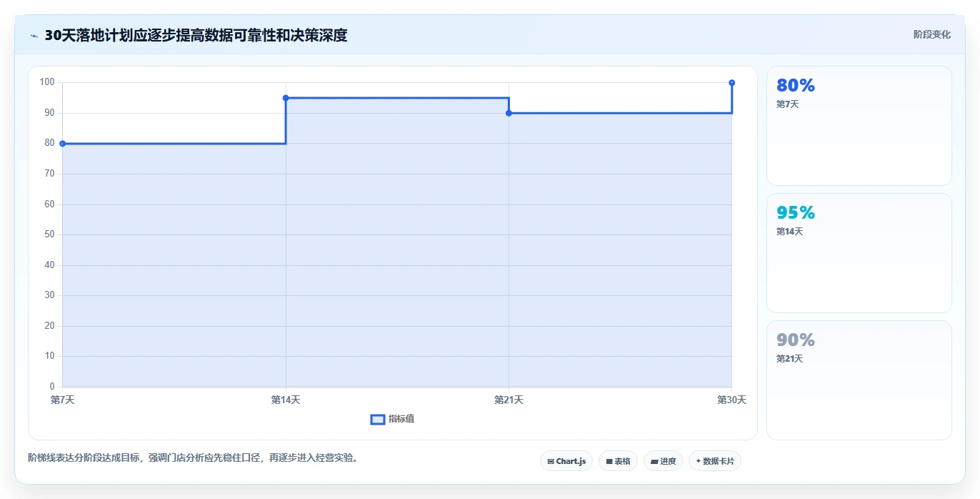Click the 第30天 x-axis label
Viewport: 980px width, 499px height.
732,400
